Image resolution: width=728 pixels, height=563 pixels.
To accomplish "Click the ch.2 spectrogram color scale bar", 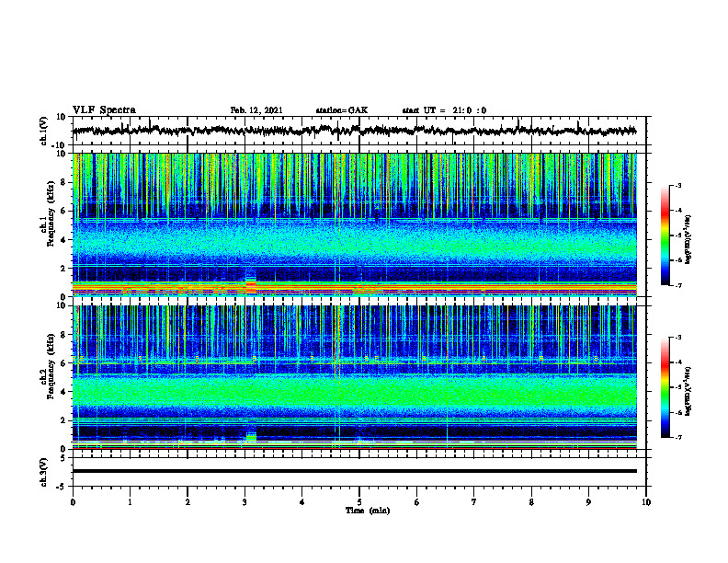I will 665,387.
